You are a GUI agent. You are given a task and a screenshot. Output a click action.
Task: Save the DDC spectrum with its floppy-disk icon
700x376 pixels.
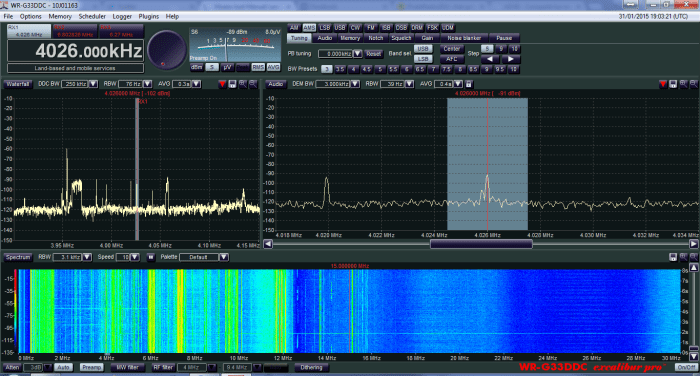[x=232, y=84]
